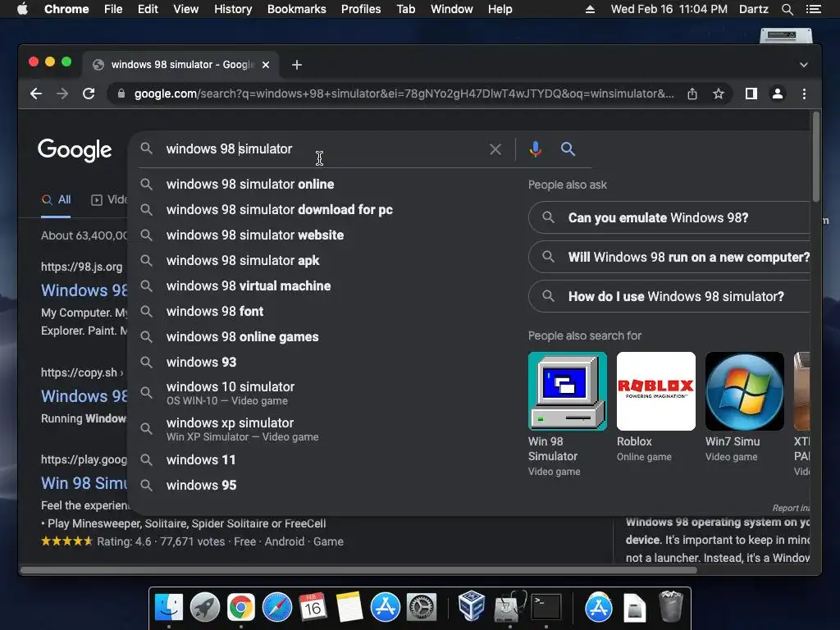Open question How do I use Windows 98 simulator

(669, 296)
